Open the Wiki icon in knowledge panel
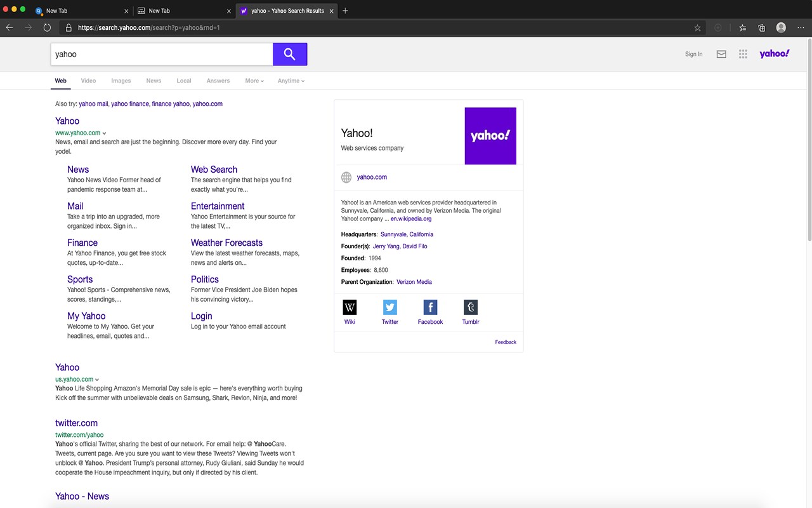The width and height of the screenshot is (812, 508). [350, 307]
